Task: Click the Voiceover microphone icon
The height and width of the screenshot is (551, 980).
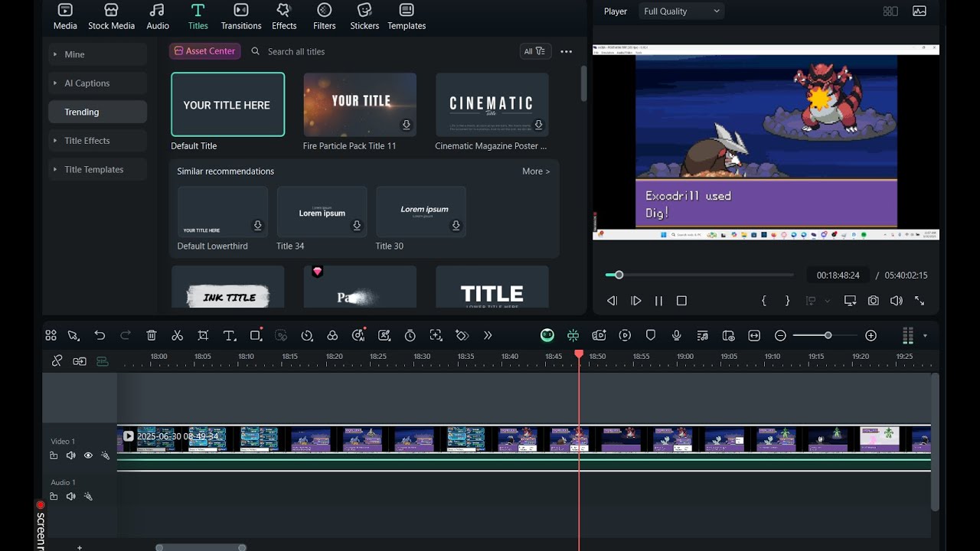Action: [677, 335]
